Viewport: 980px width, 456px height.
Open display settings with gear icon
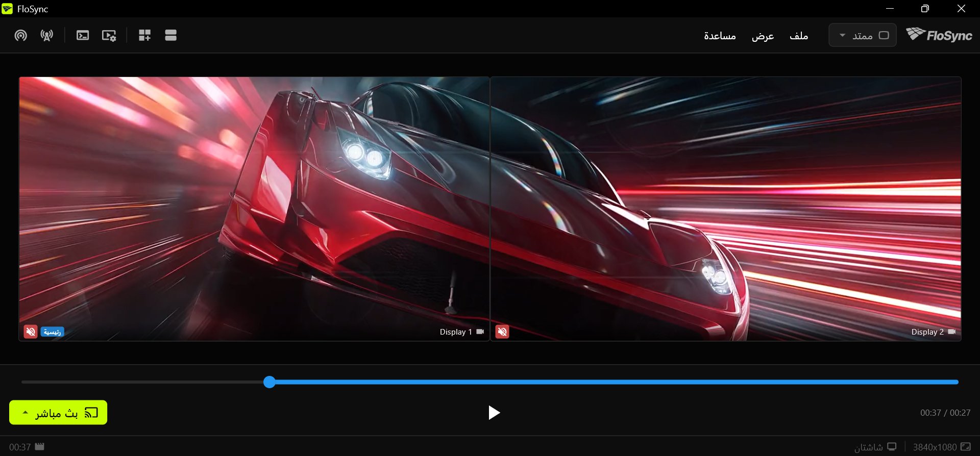coord(109,35)
